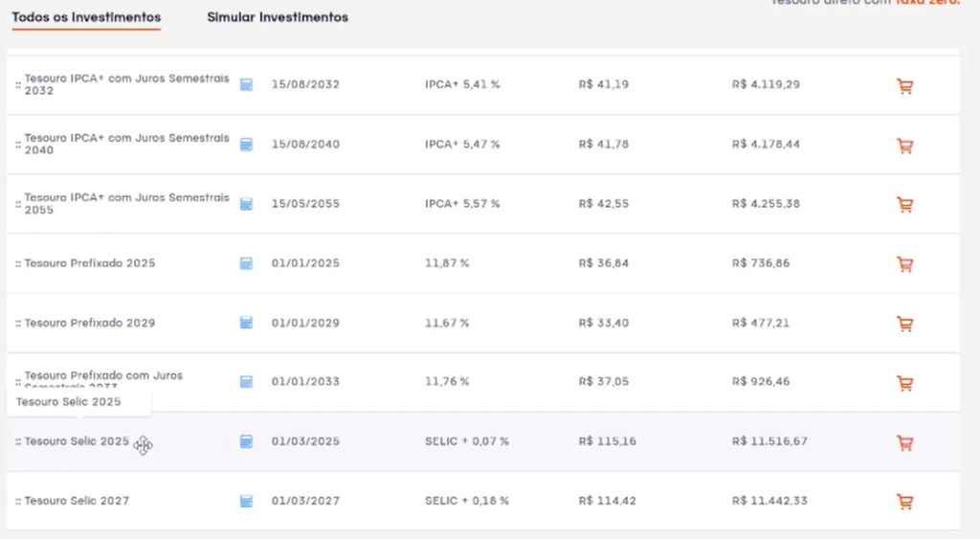
Task: Add Tesouro IPCA+ Juros Semestrais 2040 to cart
Action: [x=905, y=146]
